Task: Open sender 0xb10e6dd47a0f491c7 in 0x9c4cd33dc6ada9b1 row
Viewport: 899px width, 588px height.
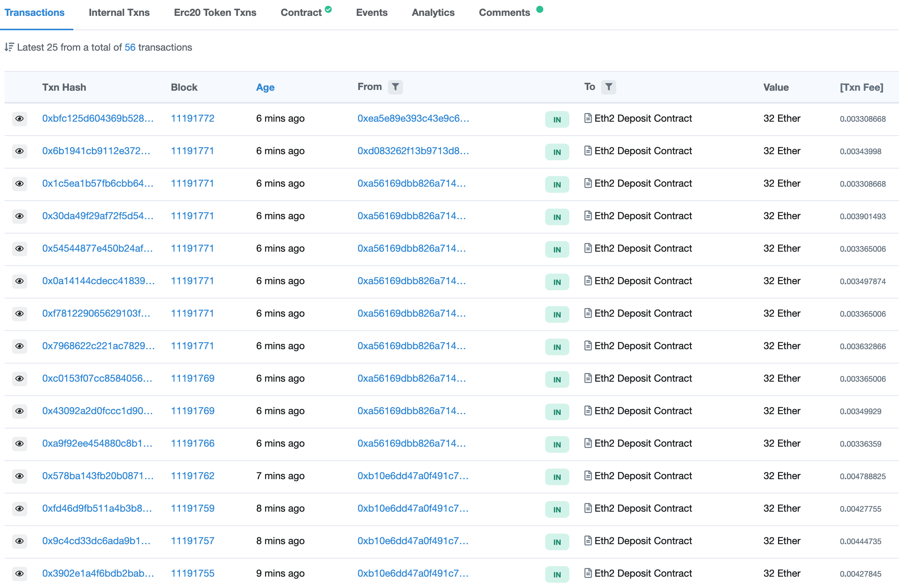Action: pos(413,541)
